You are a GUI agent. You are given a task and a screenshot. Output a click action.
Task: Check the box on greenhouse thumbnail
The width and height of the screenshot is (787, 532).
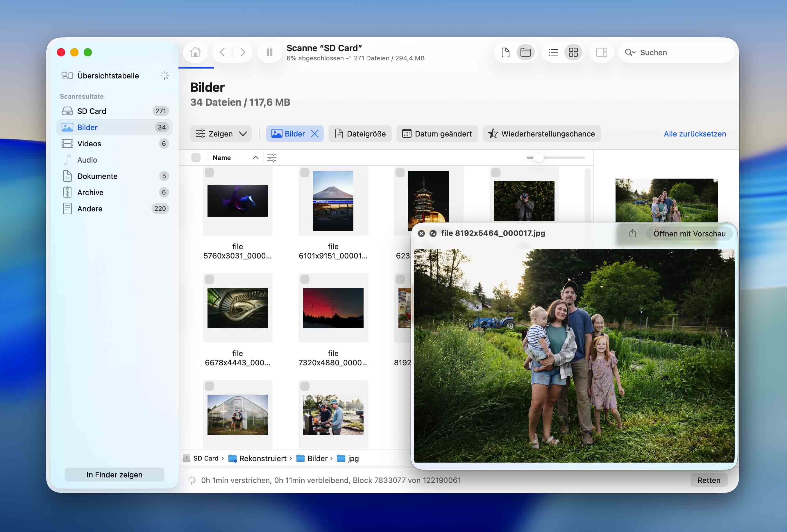pos(209,386)
